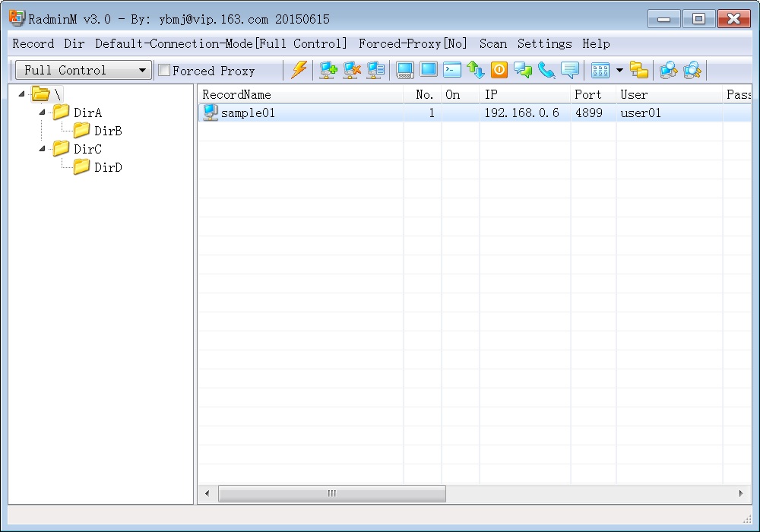This screenshot has width=760, height=532.
Task: Click the green Text Chat bubbles icon
Action: [x=523, y=71]
